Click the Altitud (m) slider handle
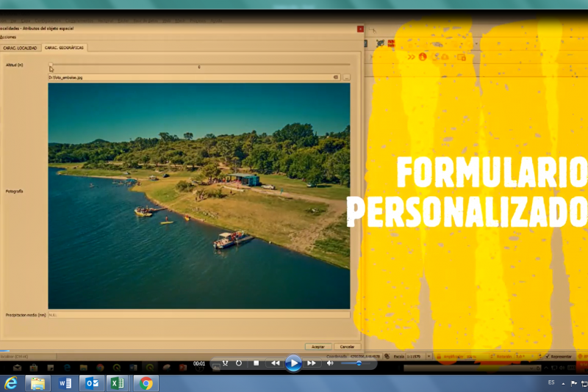 coord(51,65)
